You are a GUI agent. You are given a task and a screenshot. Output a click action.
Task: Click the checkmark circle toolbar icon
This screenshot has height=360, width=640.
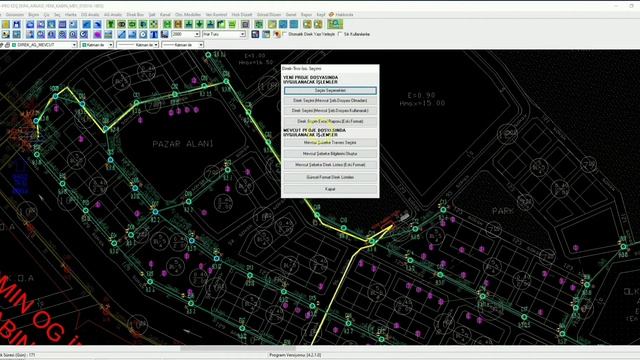(x=84, y=35)
